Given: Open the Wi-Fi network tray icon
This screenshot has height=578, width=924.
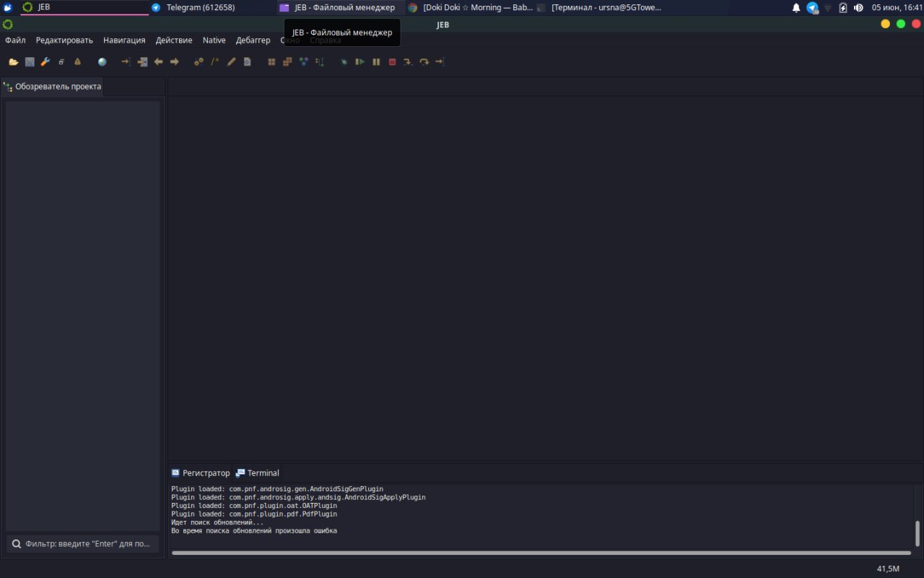Looking at the screenshot, I should click(828, 7).
